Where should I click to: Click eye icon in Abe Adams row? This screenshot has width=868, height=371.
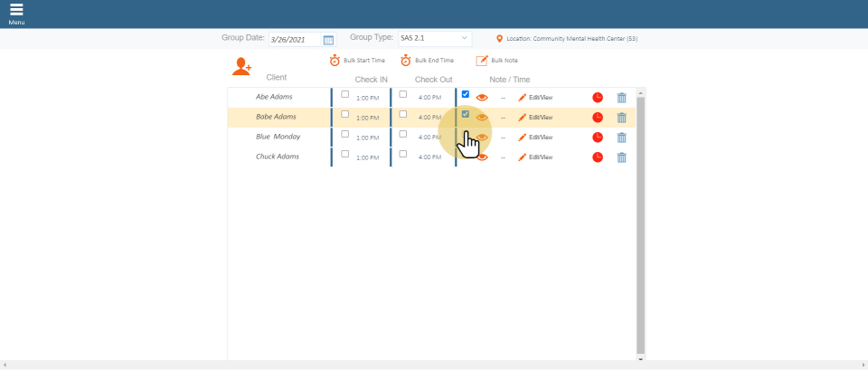click(482, 97)
